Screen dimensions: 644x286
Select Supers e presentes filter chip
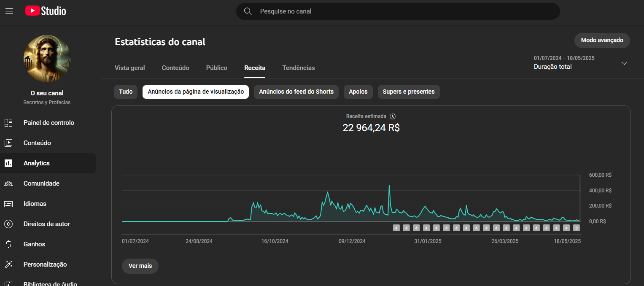pyautogui.click(x=409, y=92)
